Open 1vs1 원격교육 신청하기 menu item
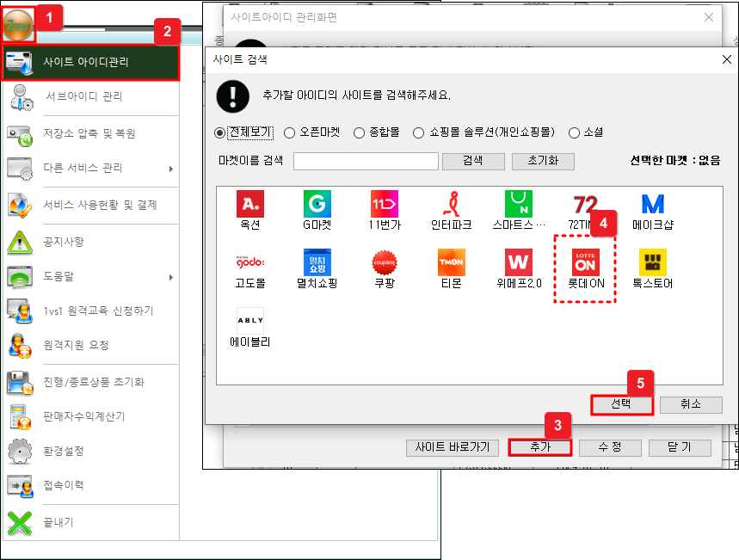739x560 pixels. click(90, 311)
